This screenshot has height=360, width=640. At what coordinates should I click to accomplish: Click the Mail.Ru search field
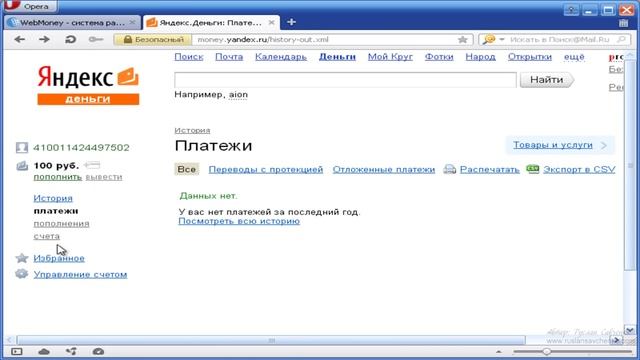coord(560,40)
